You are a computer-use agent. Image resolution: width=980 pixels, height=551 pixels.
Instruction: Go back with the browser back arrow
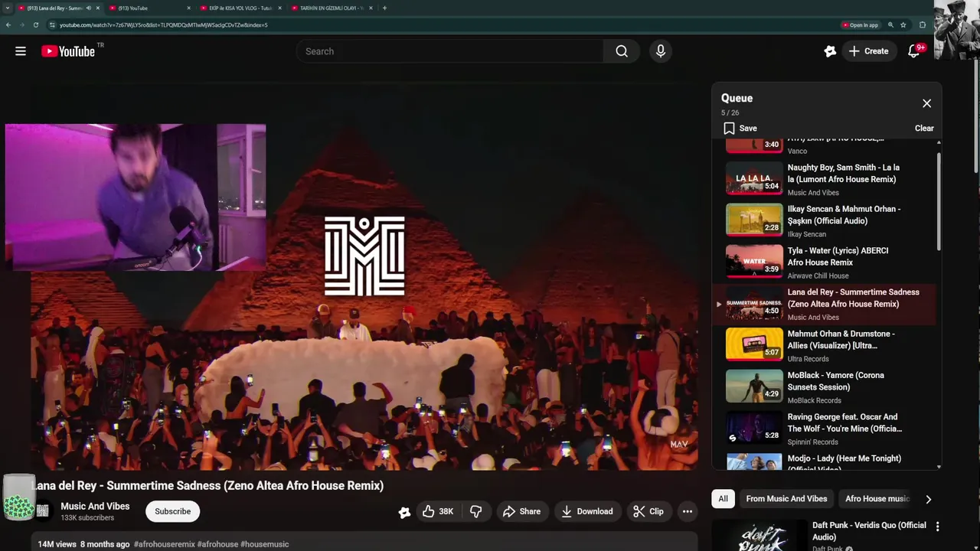point(8,25)
